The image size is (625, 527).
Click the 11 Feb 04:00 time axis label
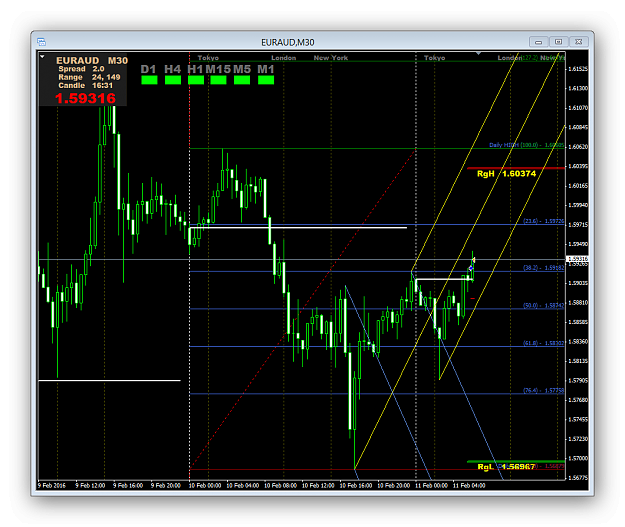(x=469, y=486)
